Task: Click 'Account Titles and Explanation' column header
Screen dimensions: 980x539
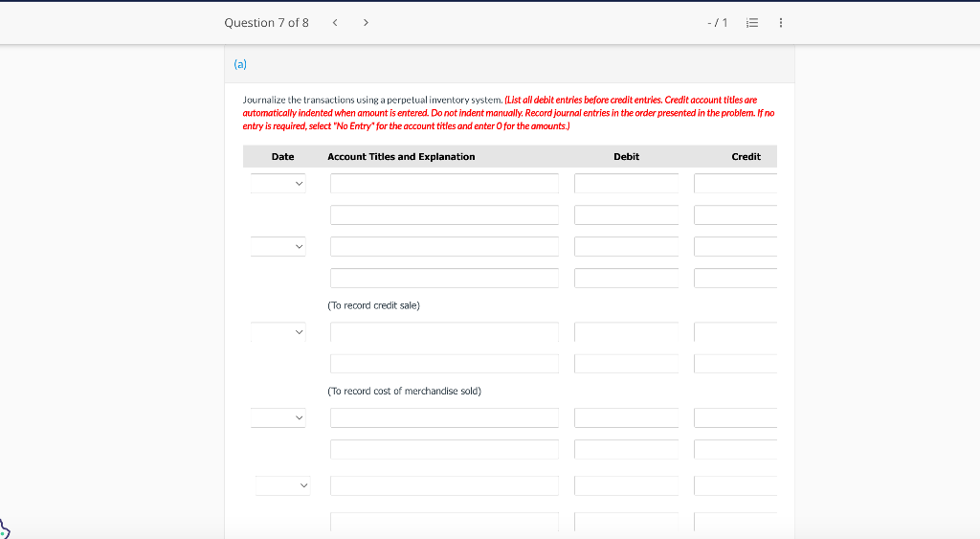Action: click(401, 156)
